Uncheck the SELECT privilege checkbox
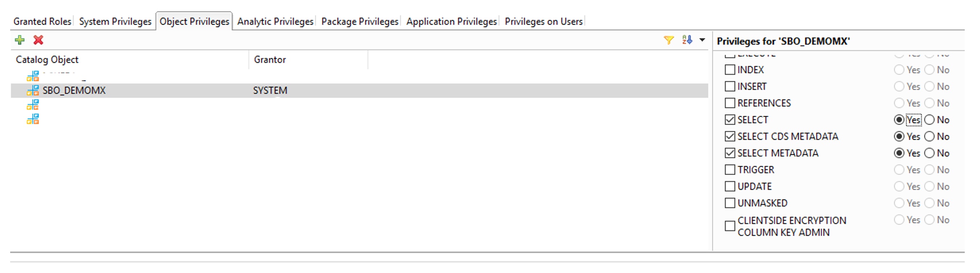Image resolution: width=980 pixels, height=273 pixels. click(730, 120)
